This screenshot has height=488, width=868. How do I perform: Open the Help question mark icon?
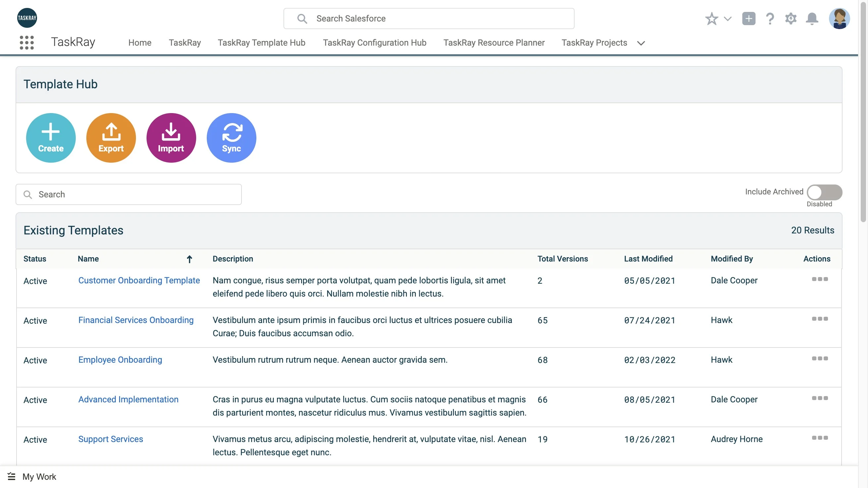[x=770, y=19]
